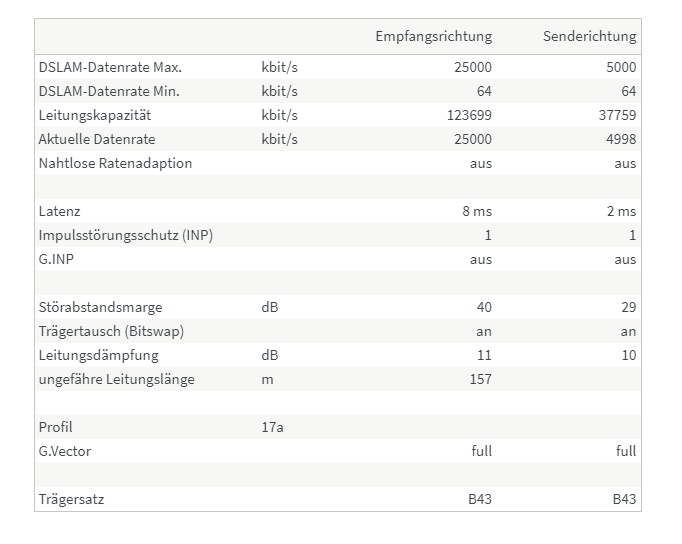Viewport: 682px width, 544px height.
Task: Click the Störabstandsmarge receive value 40
Action: (484, 307)
